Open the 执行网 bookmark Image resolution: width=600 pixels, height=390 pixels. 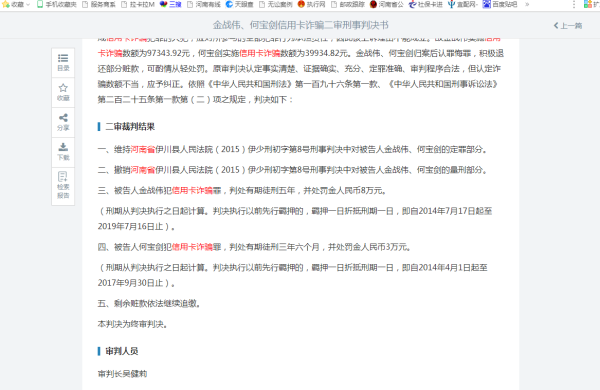click(311, 5)
